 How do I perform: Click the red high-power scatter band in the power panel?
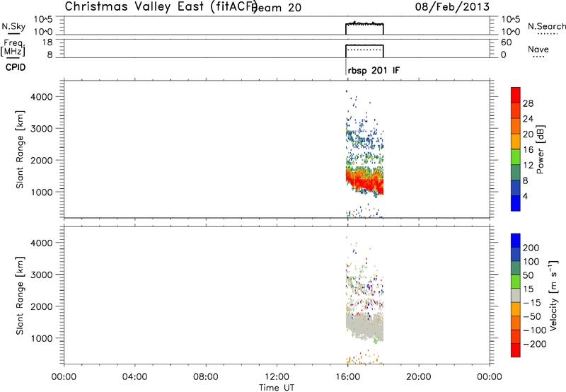[364, 182]
